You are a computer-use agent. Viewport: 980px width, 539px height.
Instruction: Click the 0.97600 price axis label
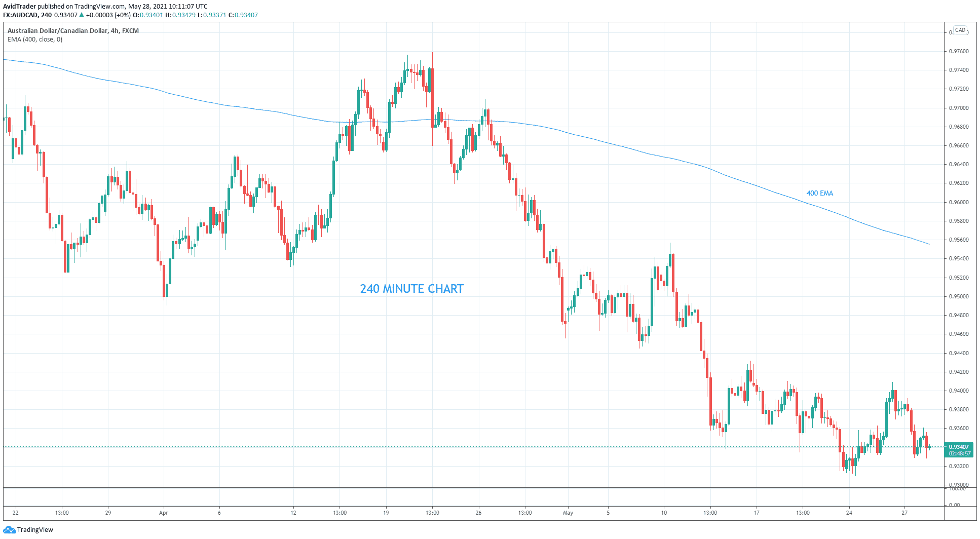tap(959, 51)
